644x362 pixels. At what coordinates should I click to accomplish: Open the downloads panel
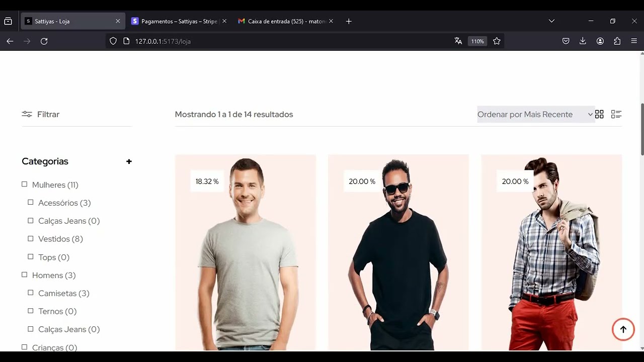(583, 41)
